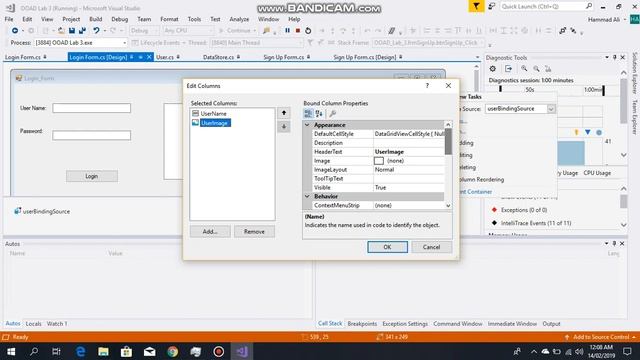Image resolution: width=640 pixels, height=360 pixels.
Task: Click the userBindingSource component icon
Action: click(18, 211)
